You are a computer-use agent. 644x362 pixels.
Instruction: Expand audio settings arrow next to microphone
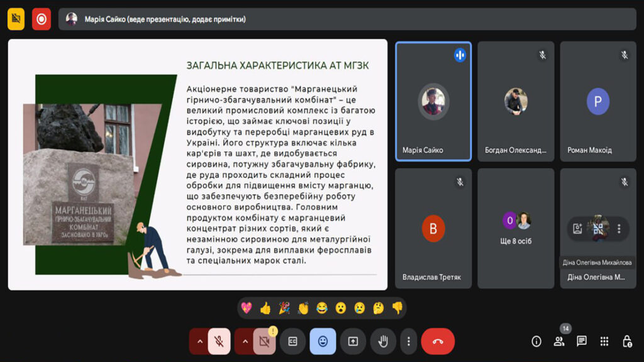pos(199,341)
